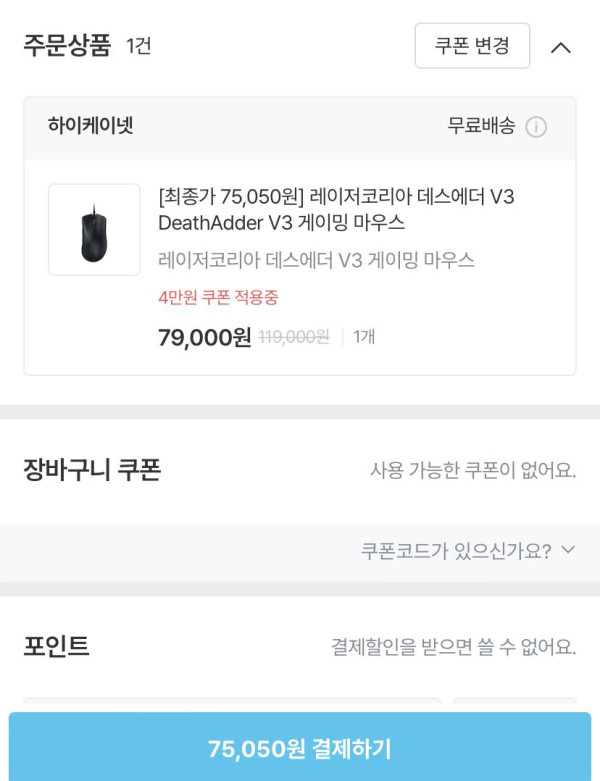Screen dimensions: 600x781
Task: Click the info icon beside 무료배송
Action: [536, 127]
